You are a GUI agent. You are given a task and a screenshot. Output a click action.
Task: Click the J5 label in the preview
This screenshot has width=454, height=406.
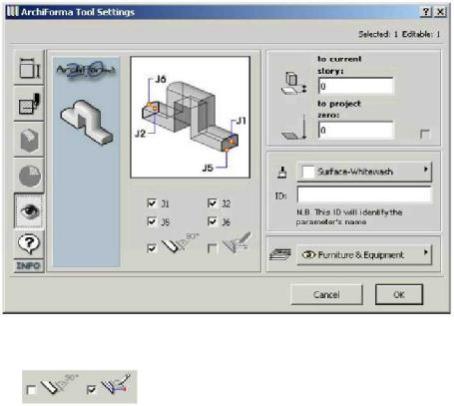[208, 168]
